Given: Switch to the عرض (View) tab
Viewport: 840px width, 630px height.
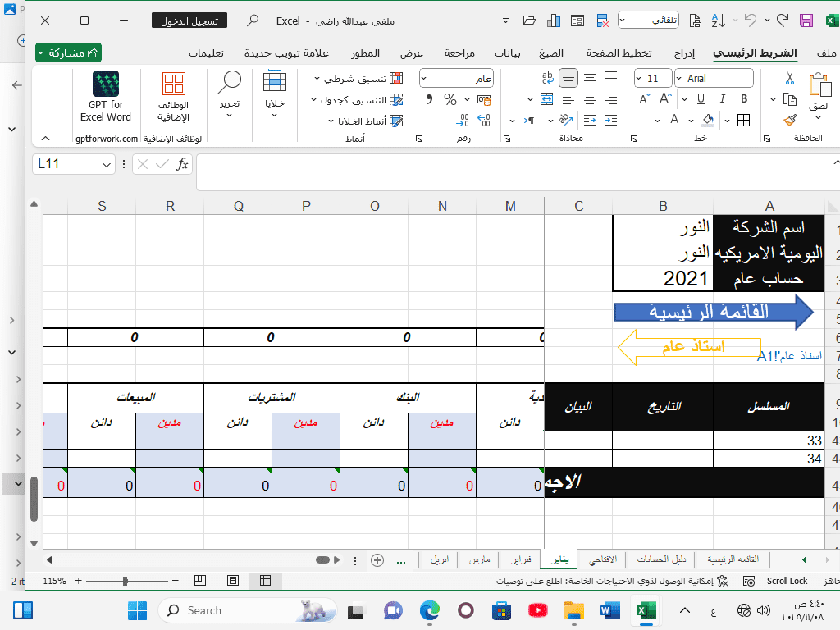Looking at the screenshot, I should click(x=412, y=53).
